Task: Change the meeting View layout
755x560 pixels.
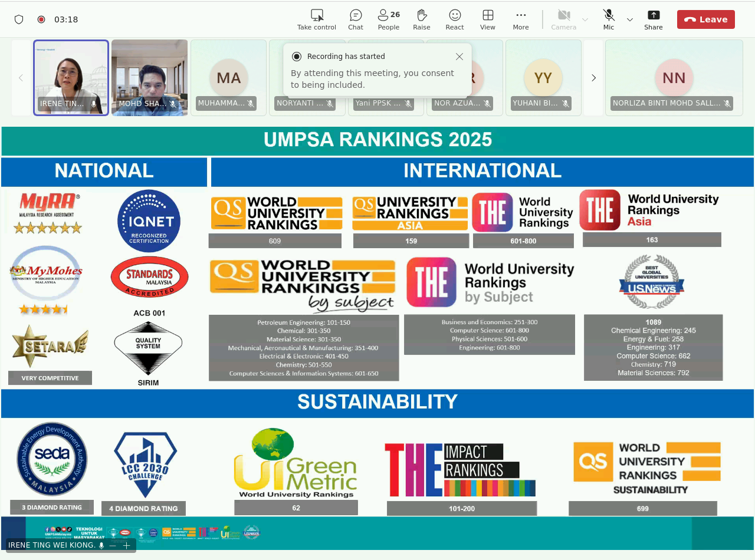Action: [x=488, y=19]
